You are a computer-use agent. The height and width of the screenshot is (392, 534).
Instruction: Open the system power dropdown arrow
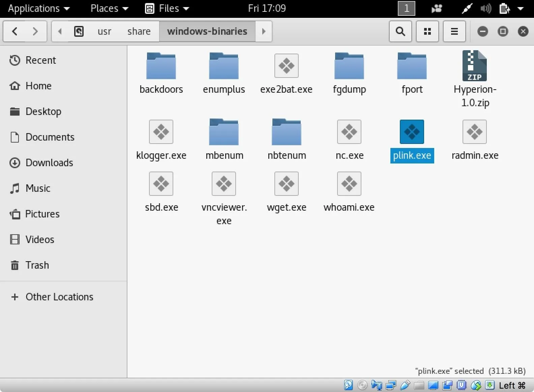click(x=521, y=9)
